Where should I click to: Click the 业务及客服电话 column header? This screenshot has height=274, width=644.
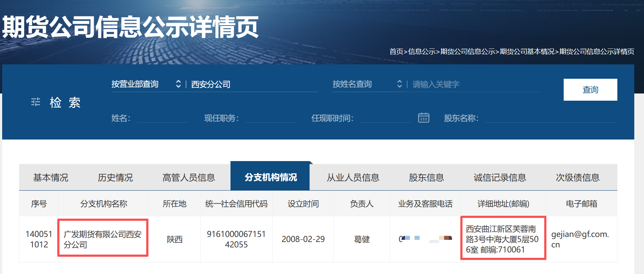425,204
